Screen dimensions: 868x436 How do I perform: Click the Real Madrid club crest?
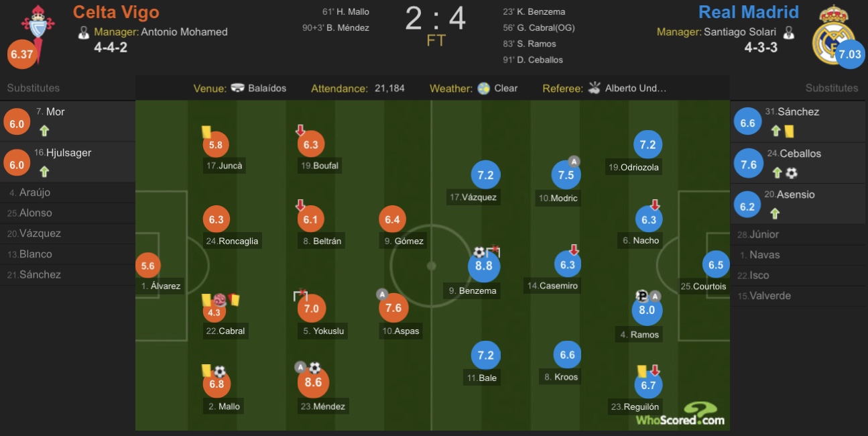pyautogui.click(x=833, y=34)
